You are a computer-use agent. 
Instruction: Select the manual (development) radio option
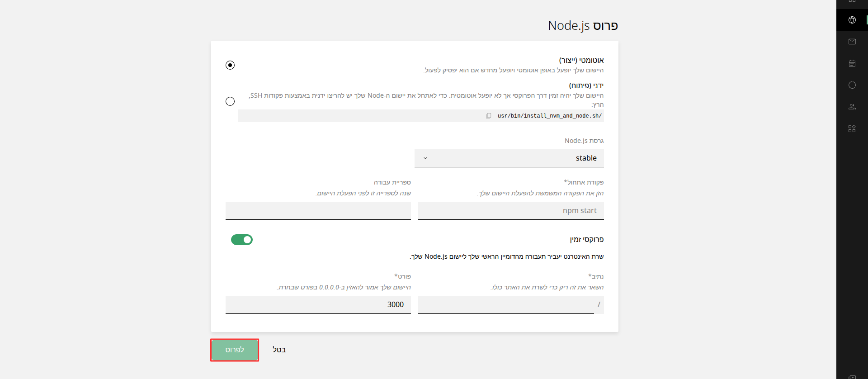tap(230, 101)
